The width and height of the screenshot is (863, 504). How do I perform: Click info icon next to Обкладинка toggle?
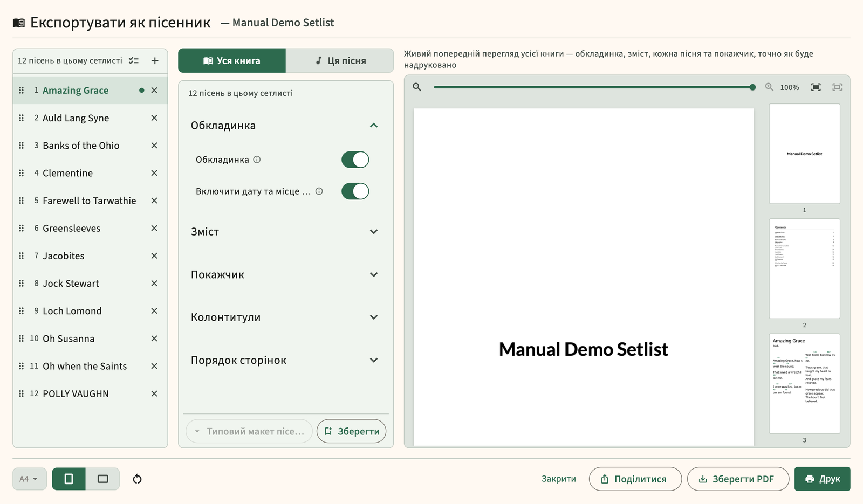[x=257, y=160]
